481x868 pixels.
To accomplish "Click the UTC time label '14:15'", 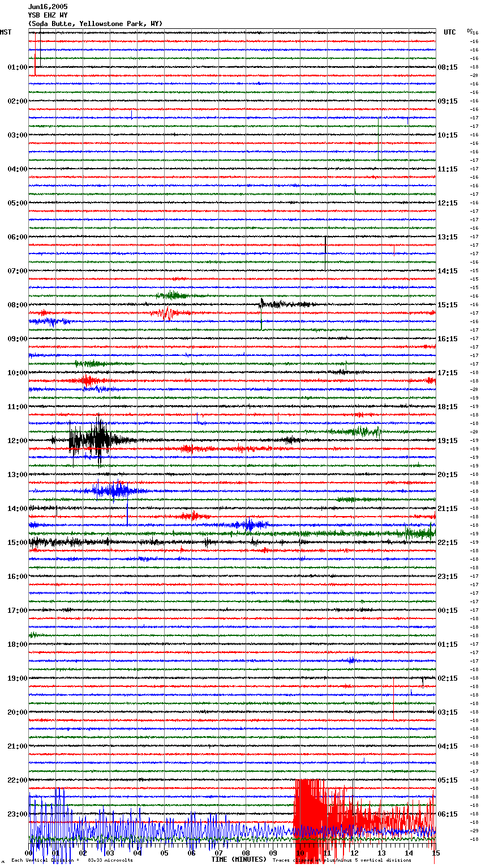I will (x=448, y=271).
